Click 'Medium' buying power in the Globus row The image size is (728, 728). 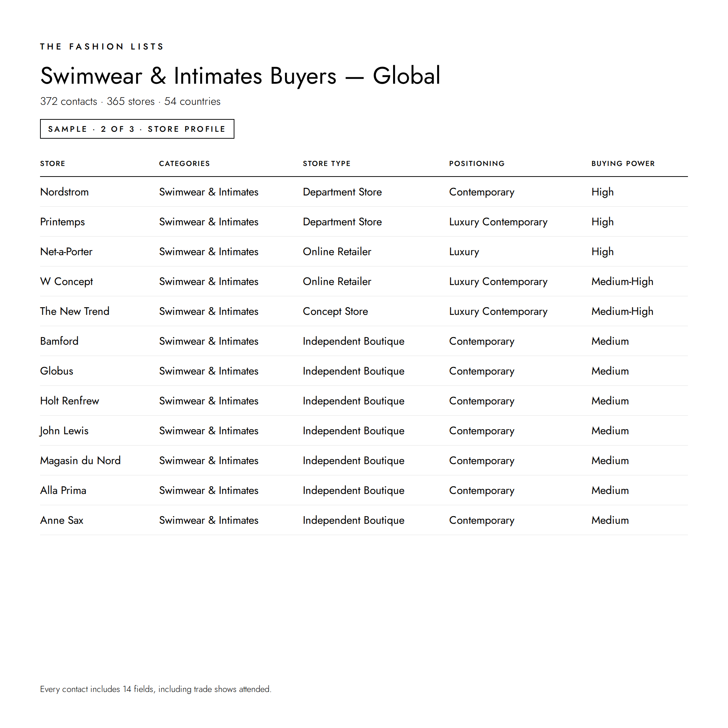[610, 371]
